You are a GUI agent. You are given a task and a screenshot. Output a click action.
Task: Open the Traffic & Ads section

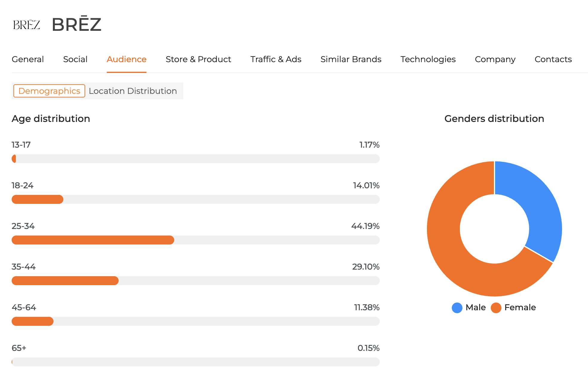[x=275, y=59]
